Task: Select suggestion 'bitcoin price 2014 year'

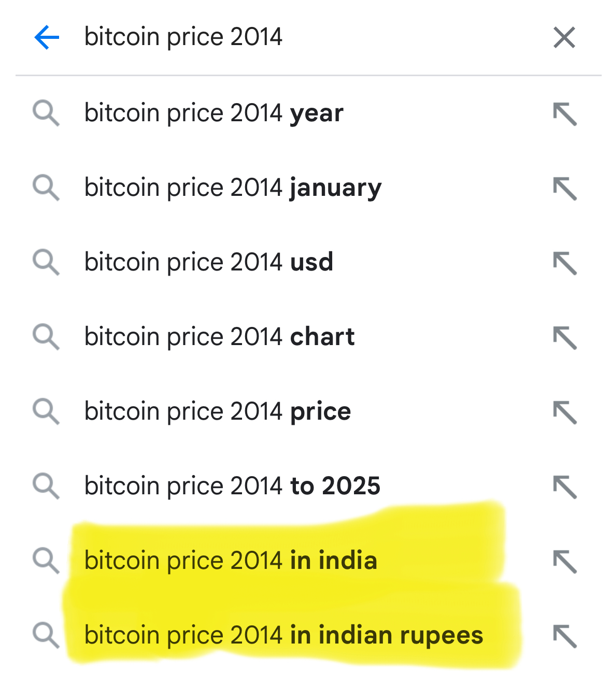Action: pyautogui.click(x=214, y=113)
